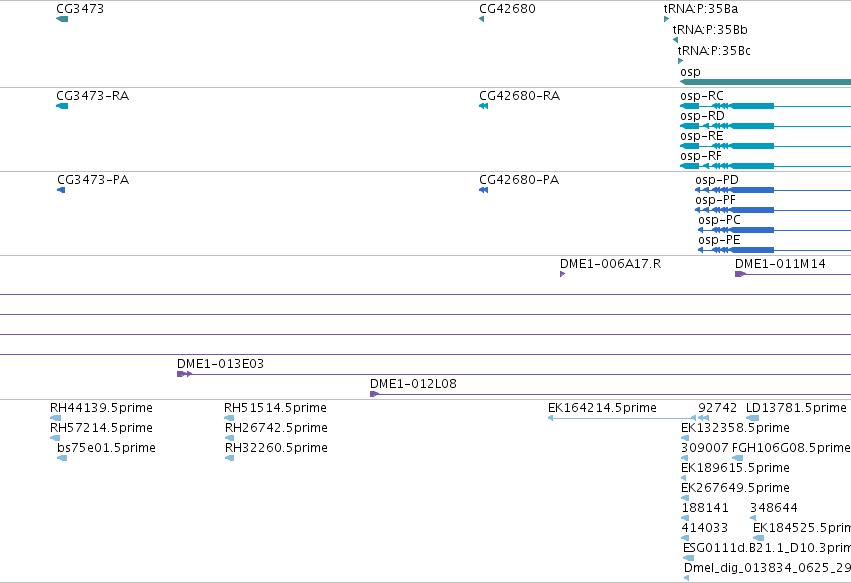
Task: Click the osp gene label
Action: (x=690, y=72)
